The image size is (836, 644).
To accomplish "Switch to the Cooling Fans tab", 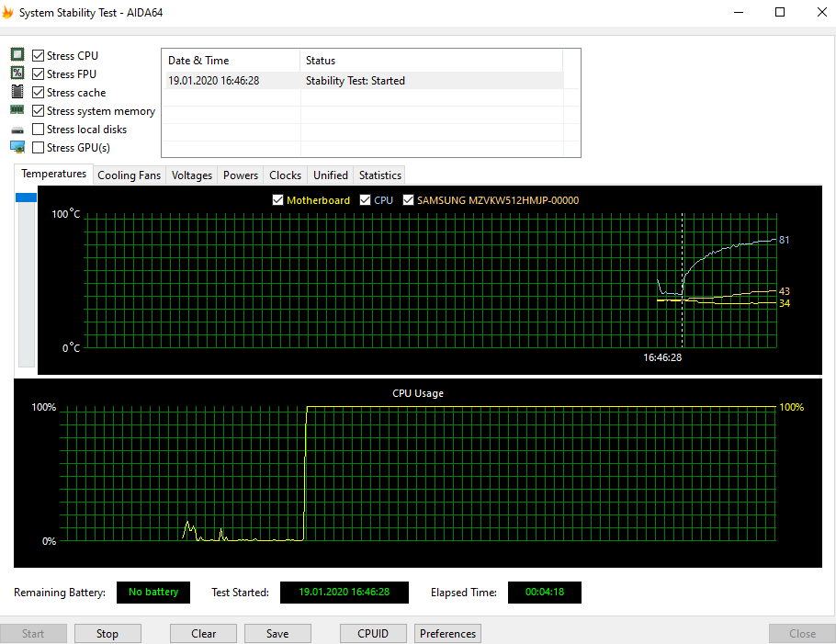I will coord(129,175).
